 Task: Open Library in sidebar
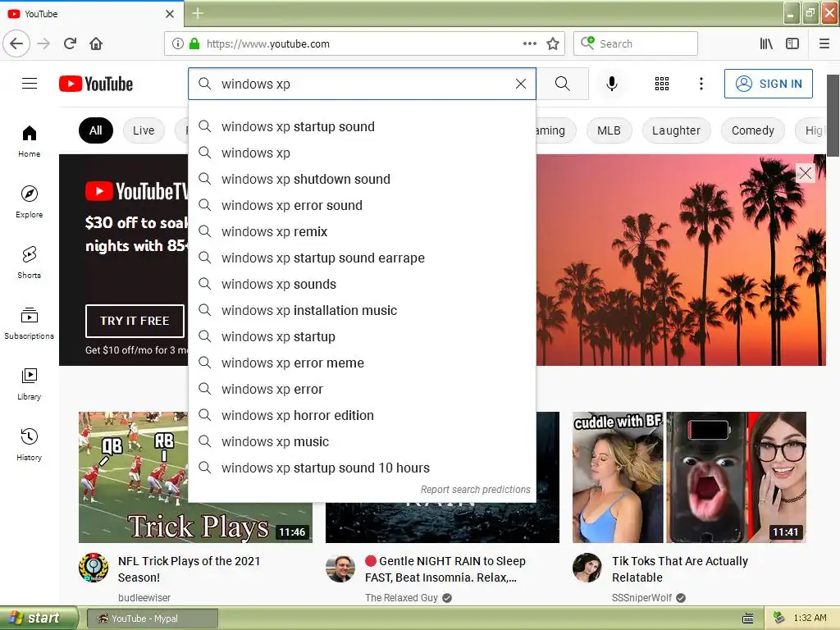(x=30, y=384)
